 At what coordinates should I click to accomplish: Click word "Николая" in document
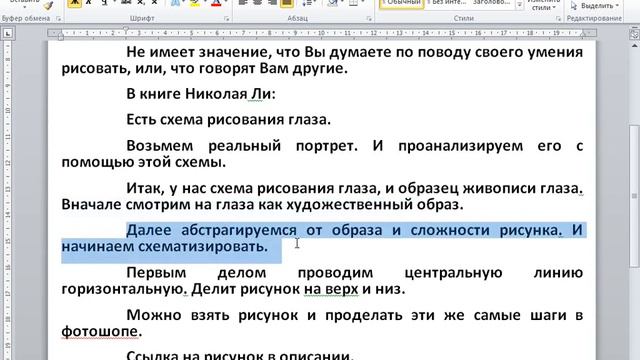coord(216,94)
